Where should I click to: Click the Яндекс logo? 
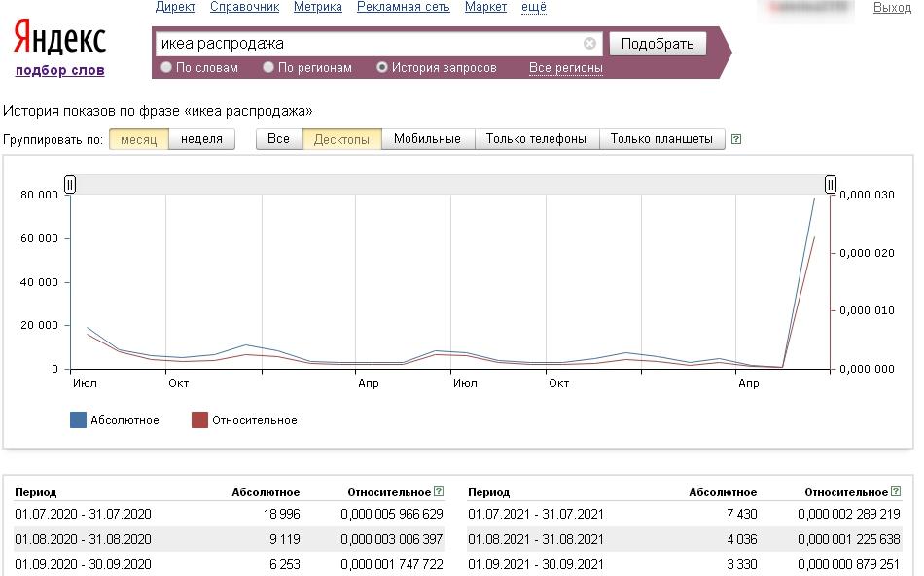tap(59, 39)
